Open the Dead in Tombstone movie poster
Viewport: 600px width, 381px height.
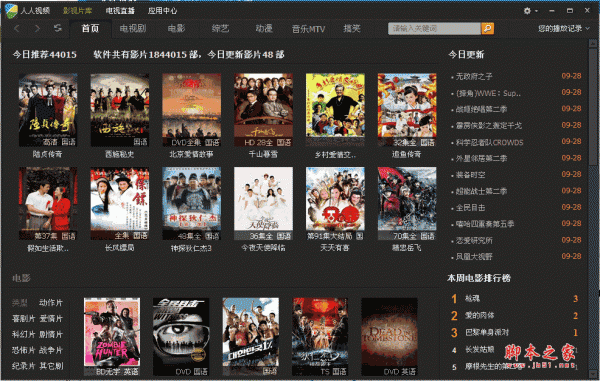pyautogui.click(x=390, y=337)
